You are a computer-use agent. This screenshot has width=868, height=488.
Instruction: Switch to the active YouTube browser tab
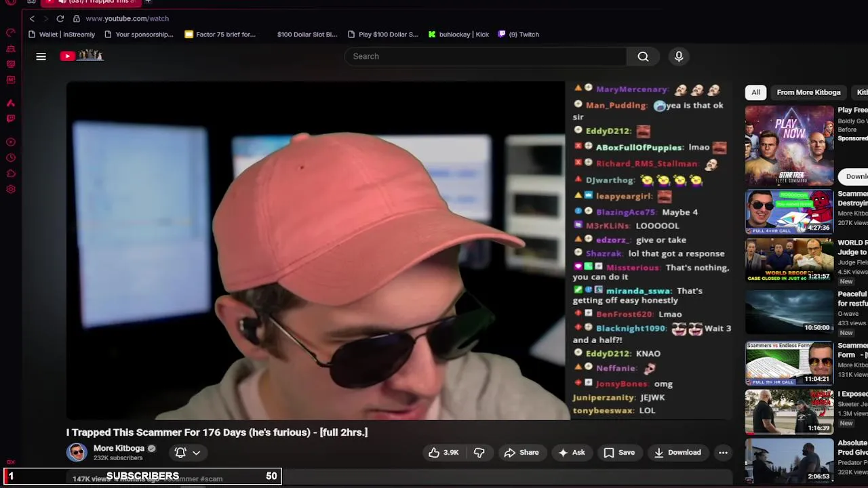91,2
